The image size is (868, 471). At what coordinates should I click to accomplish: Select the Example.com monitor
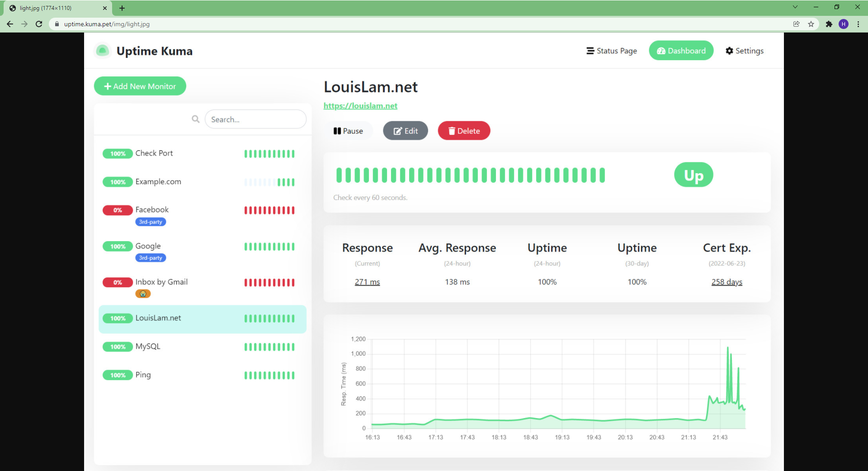(x=203, y=182)
